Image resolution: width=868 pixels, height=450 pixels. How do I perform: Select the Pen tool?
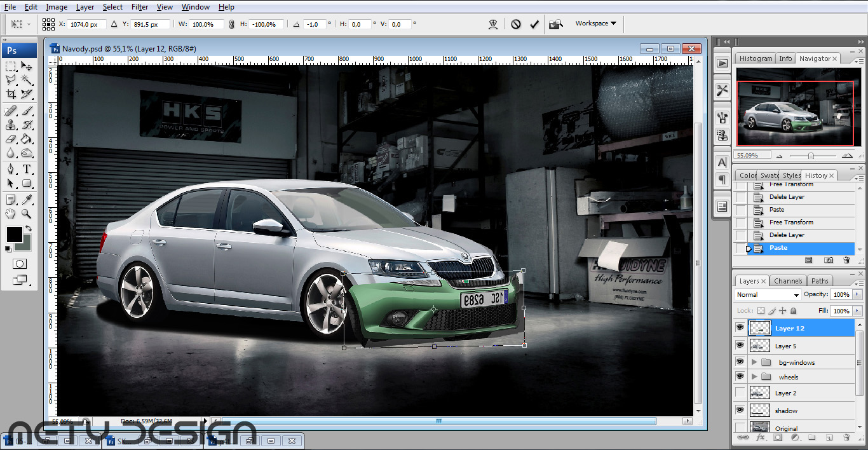pos(11,170)
